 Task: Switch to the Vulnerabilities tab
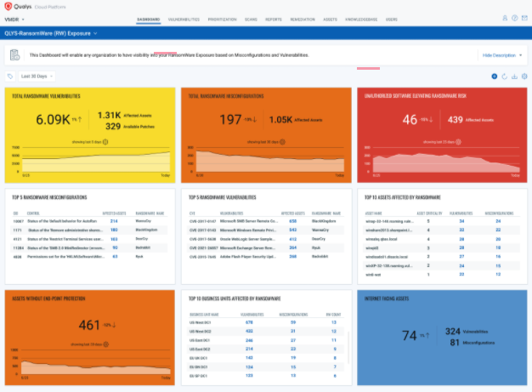(184, 20)
